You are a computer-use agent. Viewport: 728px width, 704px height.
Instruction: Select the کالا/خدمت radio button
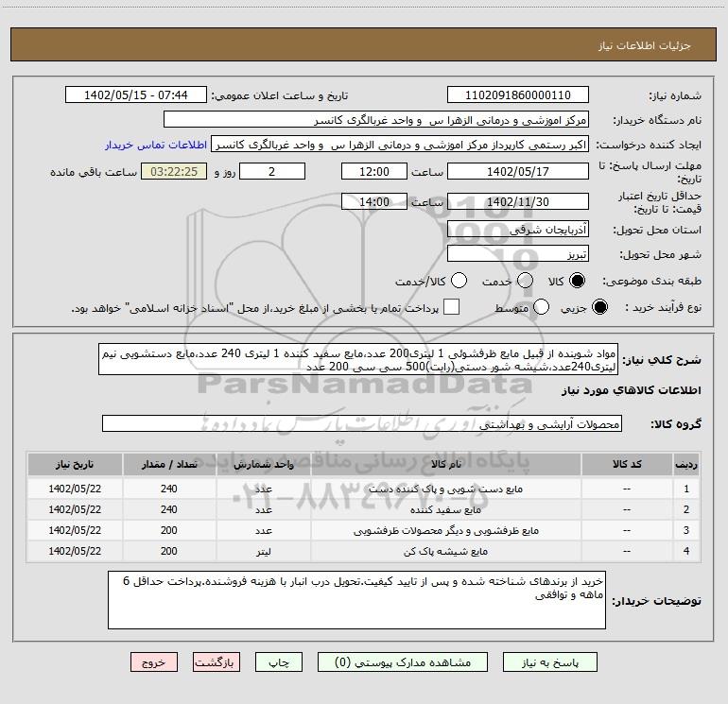459,281
